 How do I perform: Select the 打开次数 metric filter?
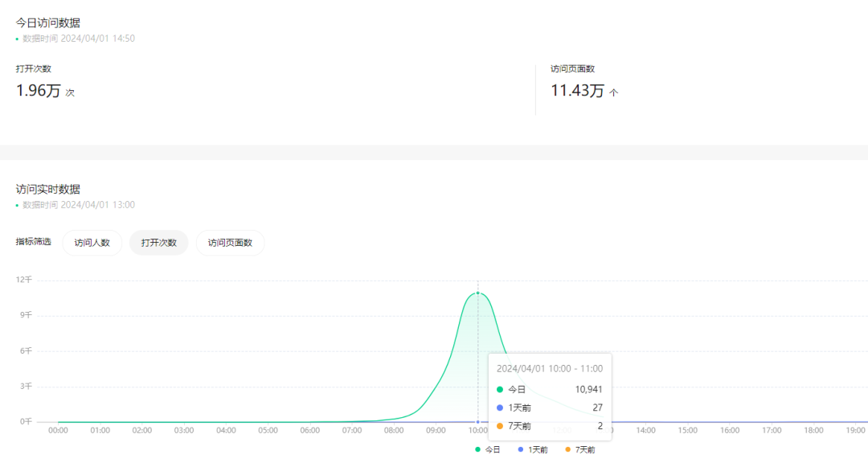[159, 243]
